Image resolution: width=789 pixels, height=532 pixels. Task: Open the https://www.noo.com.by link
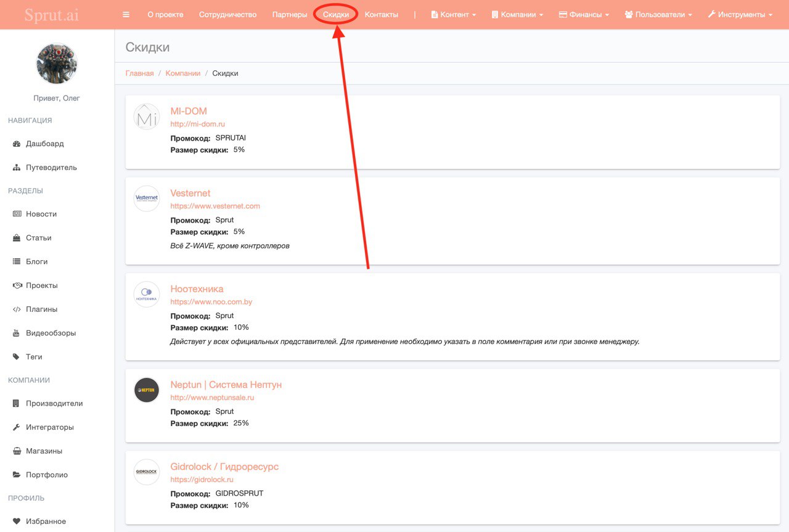(x=211, y=302)
